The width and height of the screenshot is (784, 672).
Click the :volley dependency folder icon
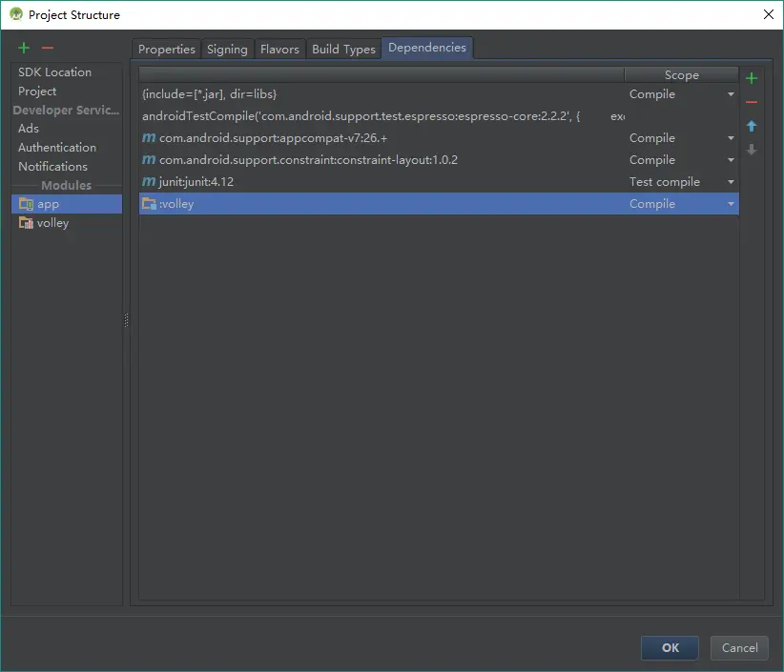pos(149,204)
